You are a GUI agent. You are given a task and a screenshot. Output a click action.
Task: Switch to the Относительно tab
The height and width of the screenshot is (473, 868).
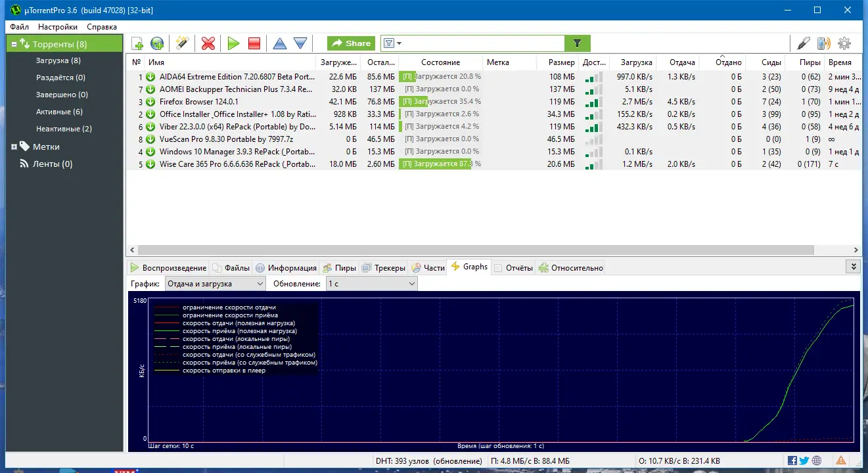click(570, 267)
